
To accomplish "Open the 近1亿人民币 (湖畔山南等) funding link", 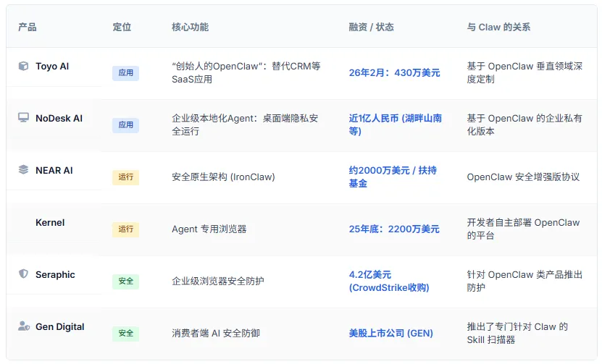I will tap(395, 124).
